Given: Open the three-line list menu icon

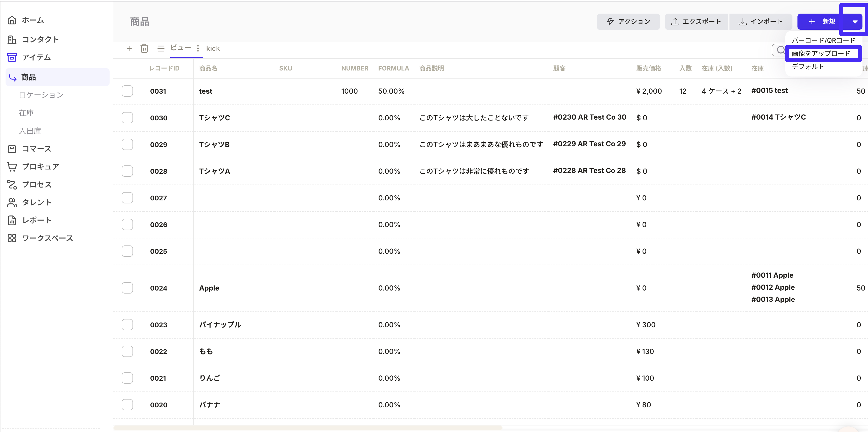Looking at the screenshot, I should (161, 49).
